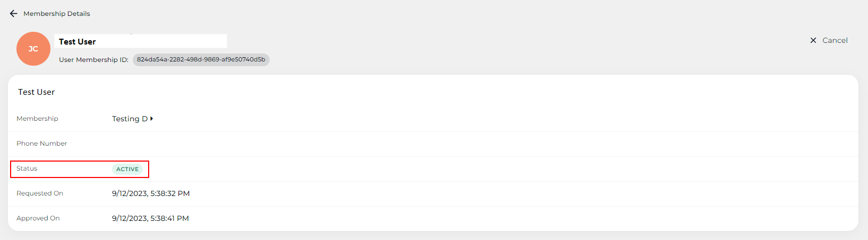Click the Cancel button text
Screen dimensions: 868x240
point(835,40)
